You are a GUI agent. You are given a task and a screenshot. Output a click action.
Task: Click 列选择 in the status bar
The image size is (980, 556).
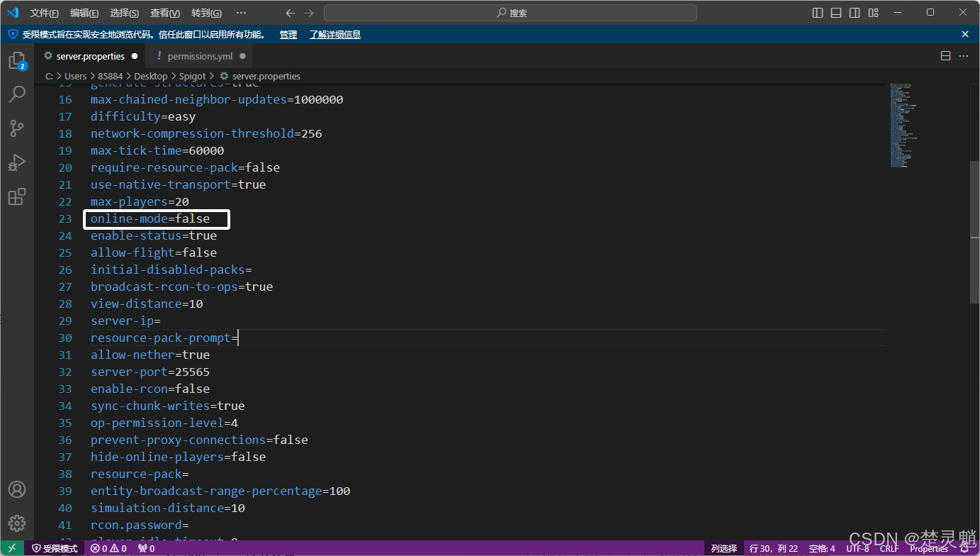724,548
